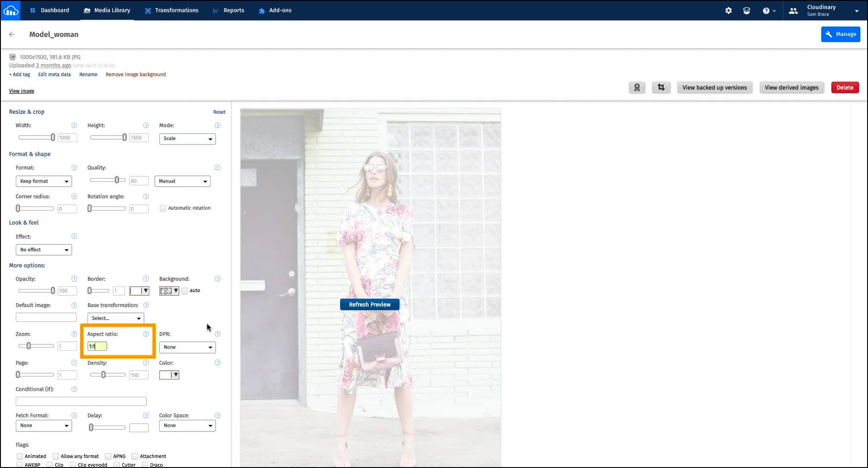
Task: Click the Cloudinary cloud logo
Action: coord(10,10)
